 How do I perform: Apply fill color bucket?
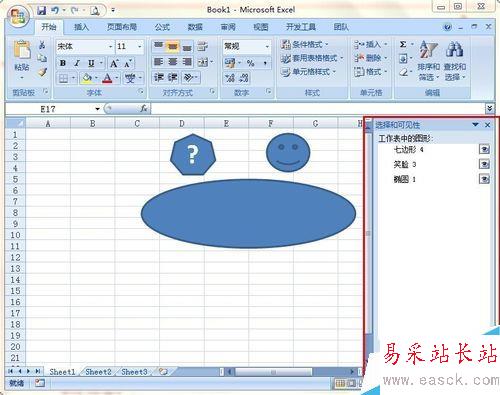tap(87, 79)
